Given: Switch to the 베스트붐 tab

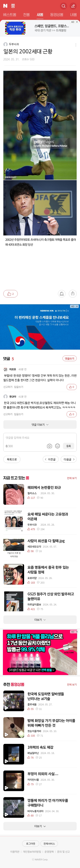Looking at the screenshot, I should pos(10,15).
